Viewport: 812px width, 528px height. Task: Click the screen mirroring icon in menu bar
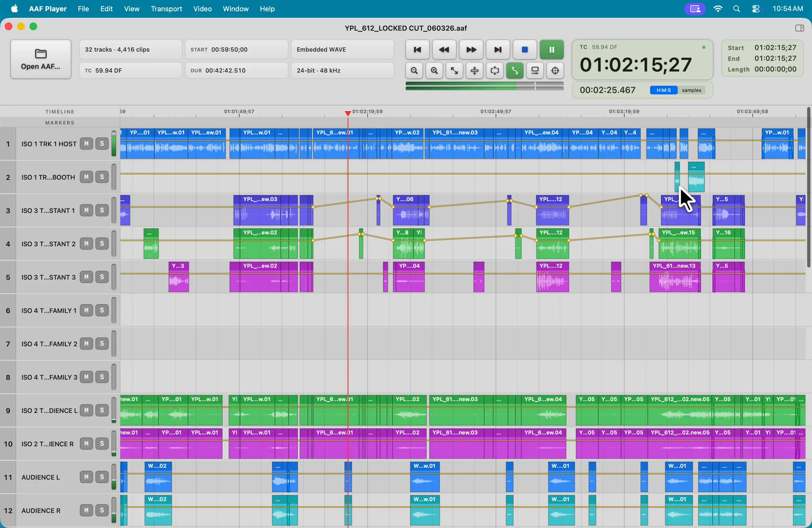coord(695,9)
